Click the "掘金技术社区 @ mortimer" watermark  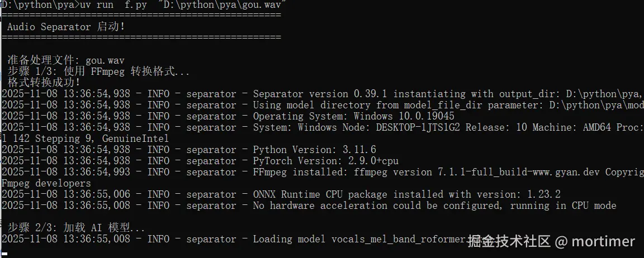[x=551, y=241]
